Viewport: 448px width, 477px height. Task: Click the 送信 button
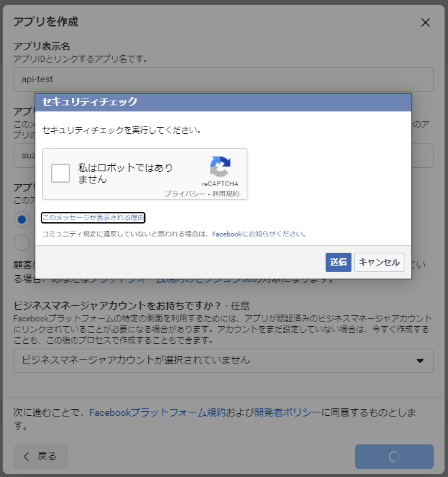pos(339,262)
